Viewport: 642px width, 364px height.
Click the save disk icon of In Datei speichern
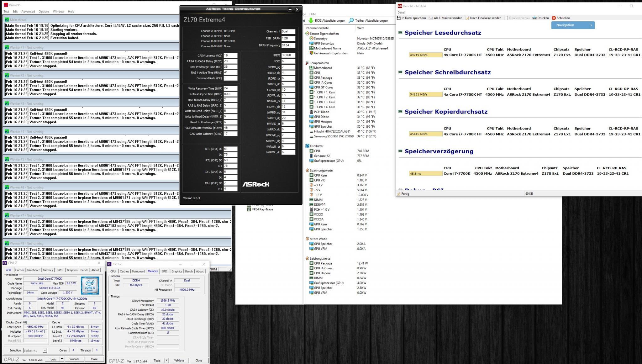[x=399, y=18]
